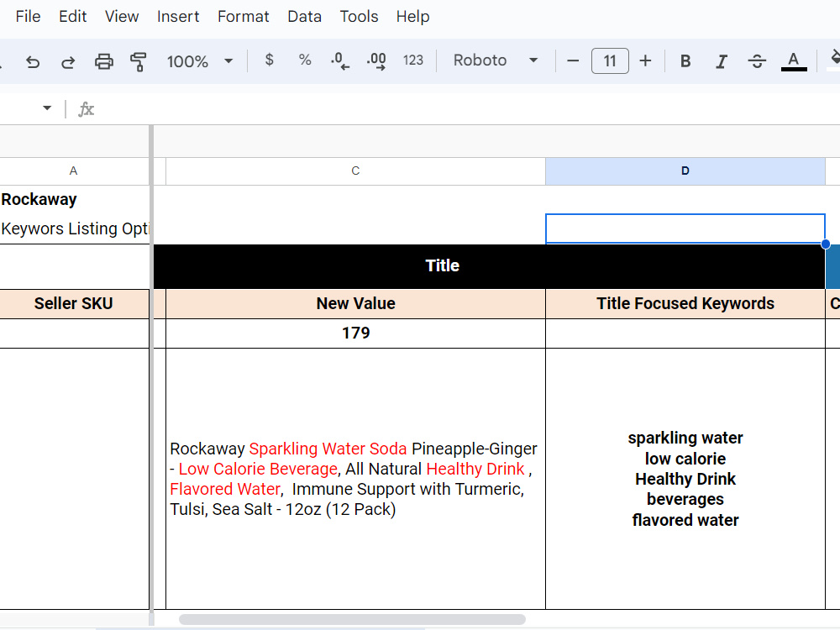
Task: Click the Undo arrow icon
Action: 33,61
